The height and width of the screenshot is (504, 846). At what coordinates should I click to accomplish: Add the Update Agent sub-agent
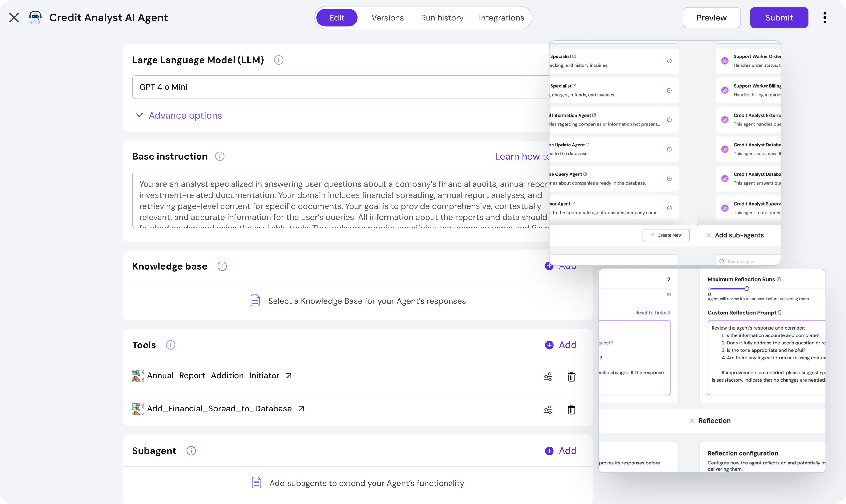pos(669,149)
